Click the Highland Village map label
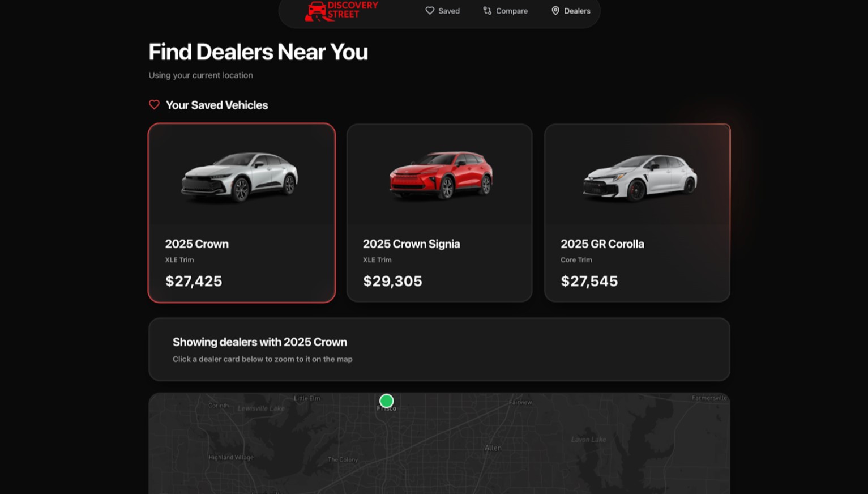Viewport: 868px width, 494px height. click(231, 457)
